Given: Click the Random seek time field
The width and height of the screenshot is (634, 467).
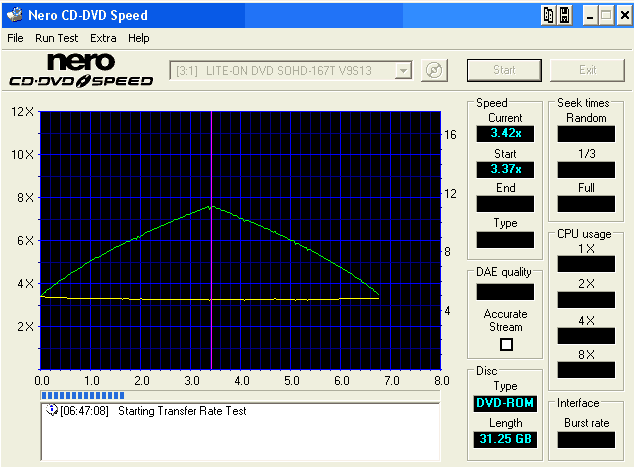Looking at the screenshot, I should [586, 133].
